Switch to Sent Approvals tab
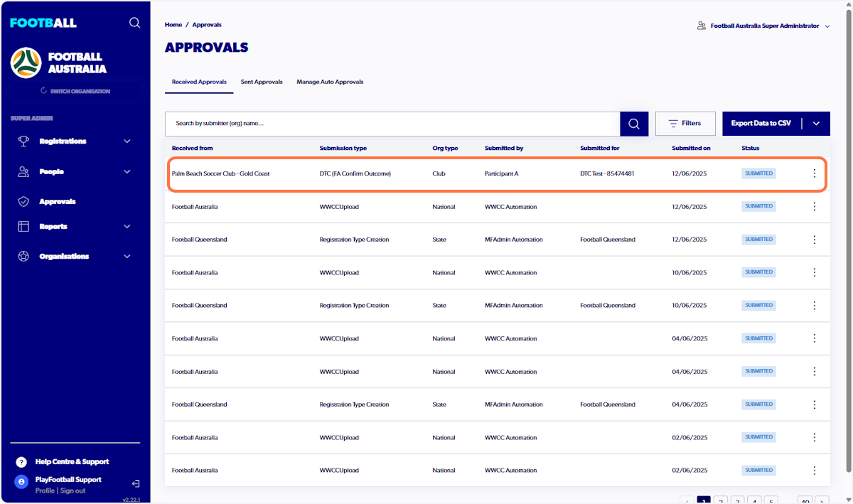The width and height of the screenshot is (853, 504). [262, 82]
